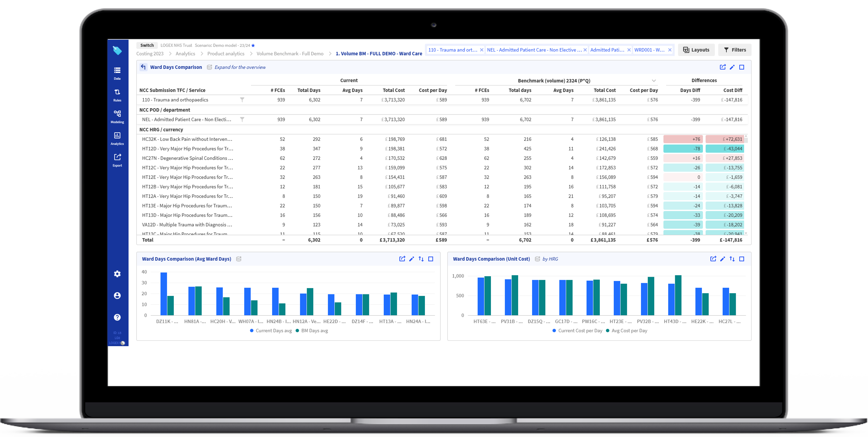Toggle the BM Days avg legend item
Image resolution: width=868 pixels, height=437 pixels.
coord(313,331)
